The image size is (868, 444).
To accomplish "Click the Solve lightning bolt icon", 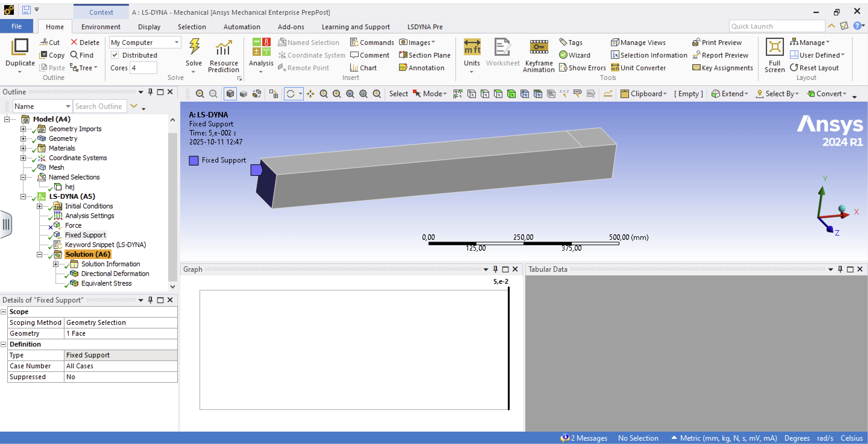I will click(194, 47).
